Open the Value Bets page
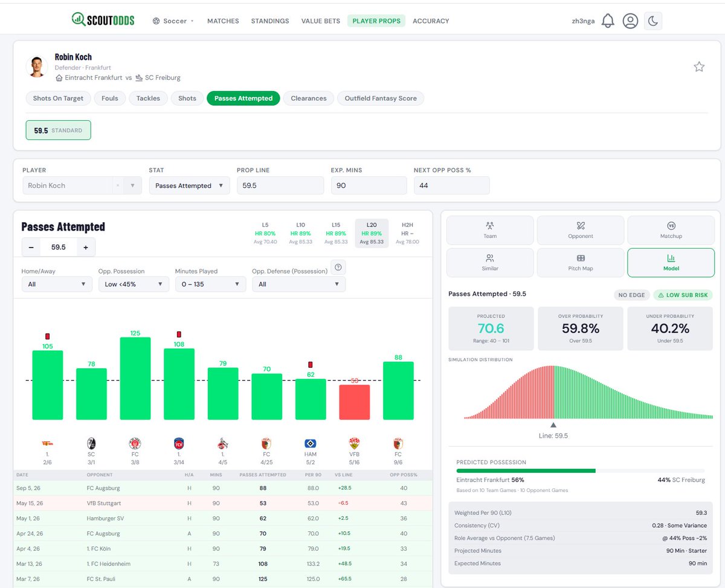The height and width of the screenshot is (588, 725). pos(321,21)
